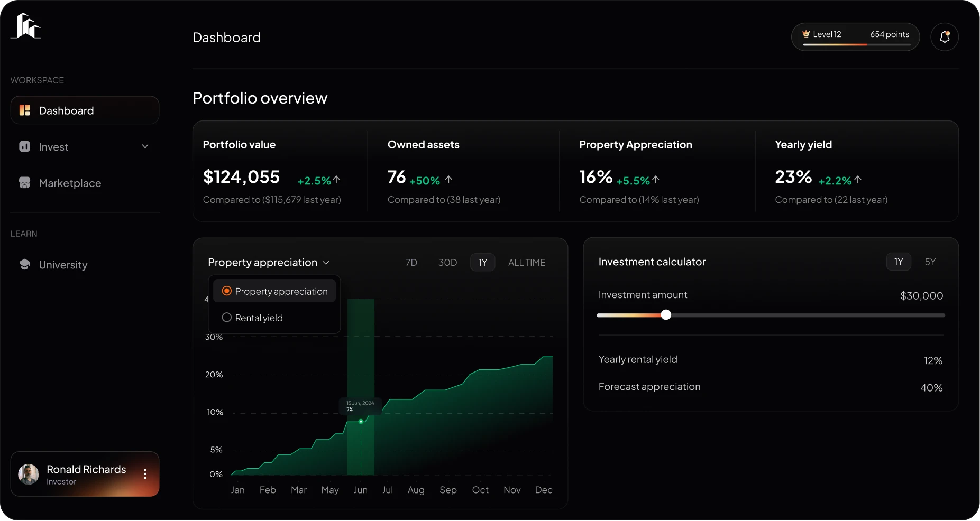The image size is (980, 521).
Task: Switch the Investment calculator to 5Y
Action: pyautogui.click(x=931, y=262)
